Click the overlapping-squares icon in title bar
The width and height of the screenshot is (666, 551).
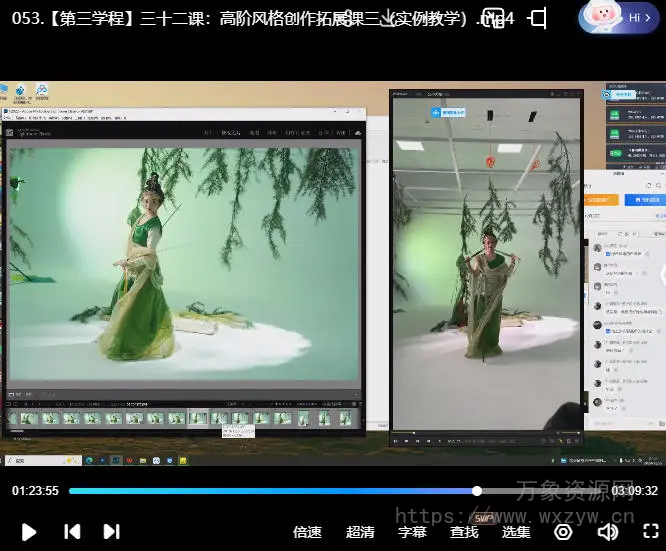[x=494, y=17]
